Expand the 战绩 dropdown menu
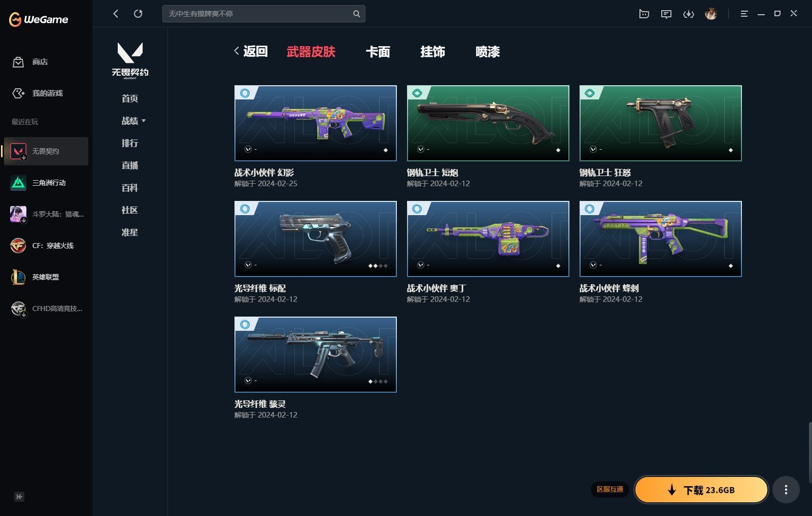Image resolution: width=812 pixels, height=516 pixels. coord(133,121)
